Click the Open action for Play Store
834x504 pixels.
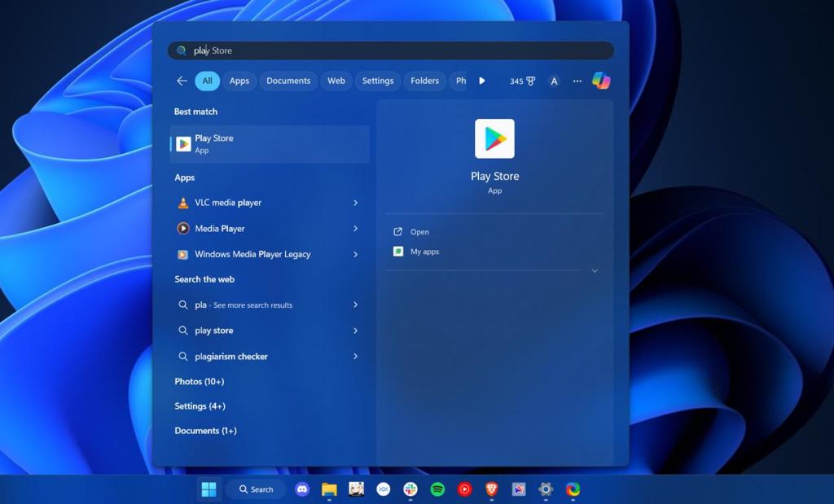(419, 232)
